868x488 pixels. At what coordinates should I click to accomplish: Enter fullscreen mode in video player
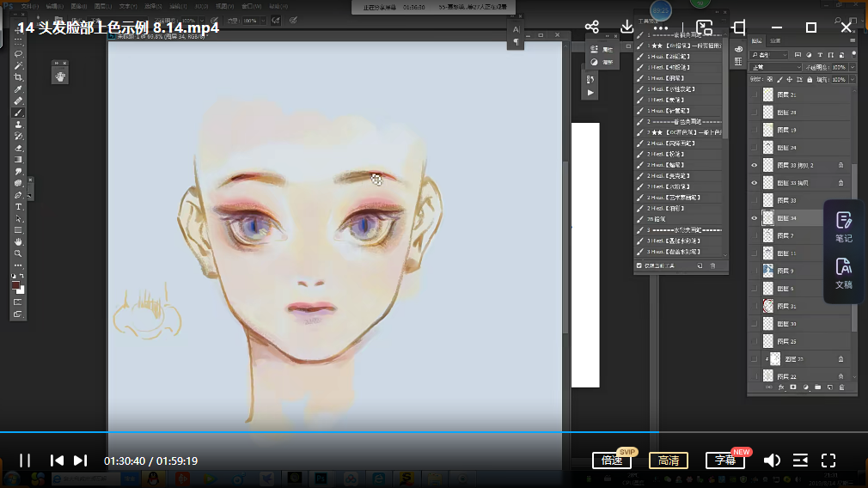[x=828, y=461]
